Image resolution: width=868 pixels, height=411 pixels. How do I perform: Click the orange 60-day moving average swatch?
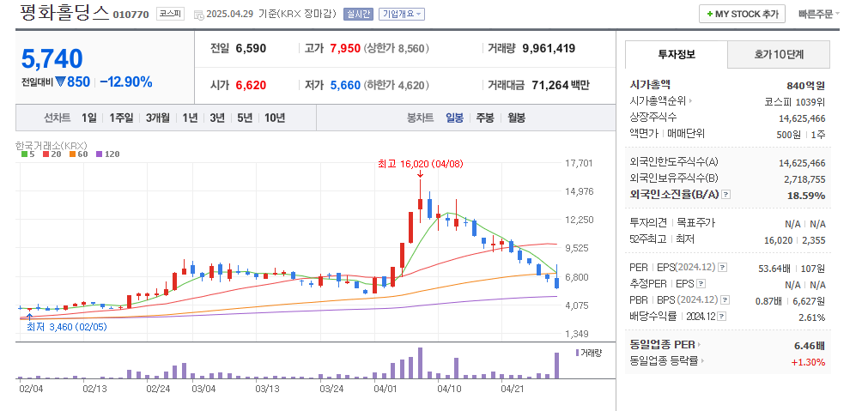72,154
